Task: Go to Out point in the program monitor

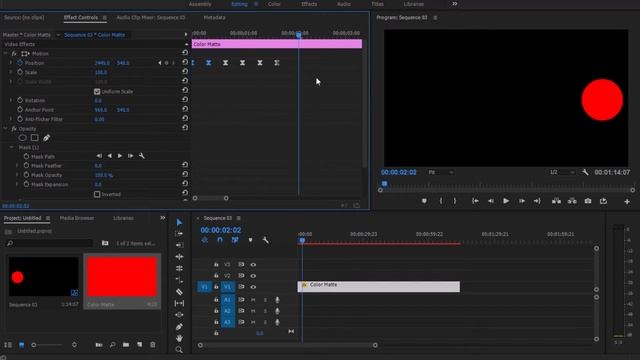Action: (x=537, y=201)
